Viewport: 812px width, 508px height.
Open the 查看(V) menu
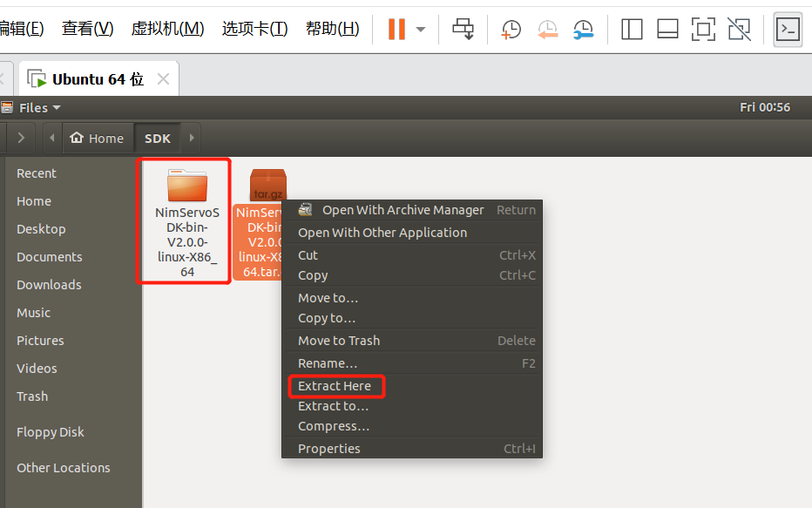(87, 29)
